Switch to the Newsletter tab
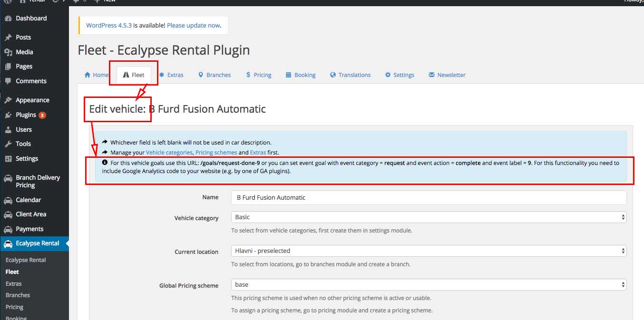Viewport: 644px width, 320px height. [x=447, y=75]
